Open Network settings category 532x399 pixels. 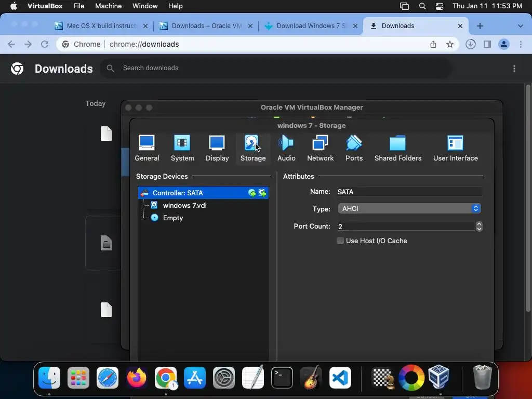[x=320, y=148]
